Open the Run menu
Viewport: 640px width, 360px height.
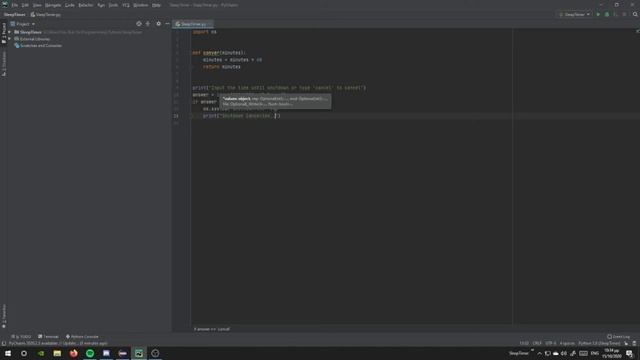(101, 5)
